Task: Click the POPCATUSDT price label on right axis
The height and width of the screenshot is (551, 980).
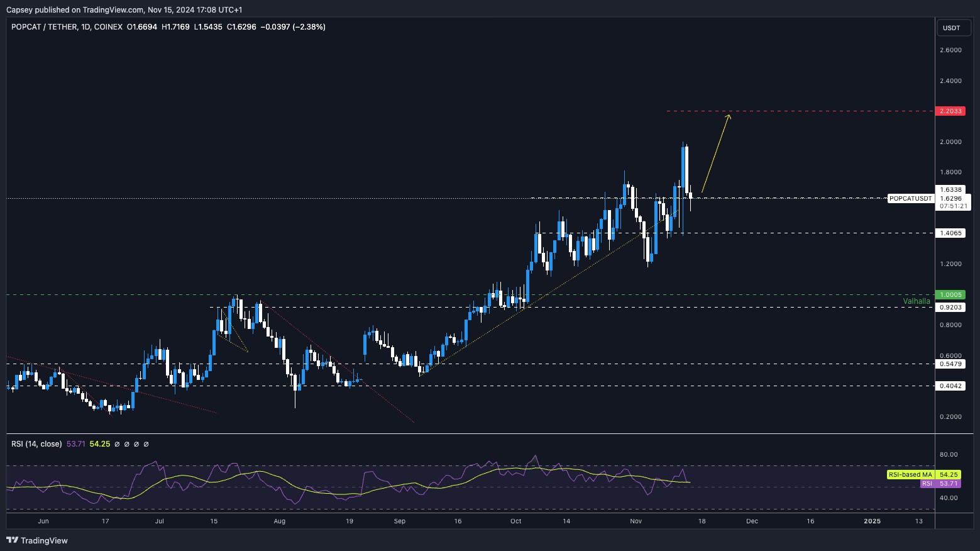Action: tap(910, 199)
